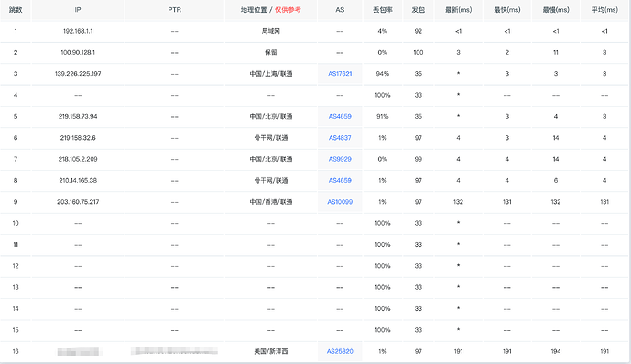Click slowest latency 6 in hop 8

[x=556, y=180]
